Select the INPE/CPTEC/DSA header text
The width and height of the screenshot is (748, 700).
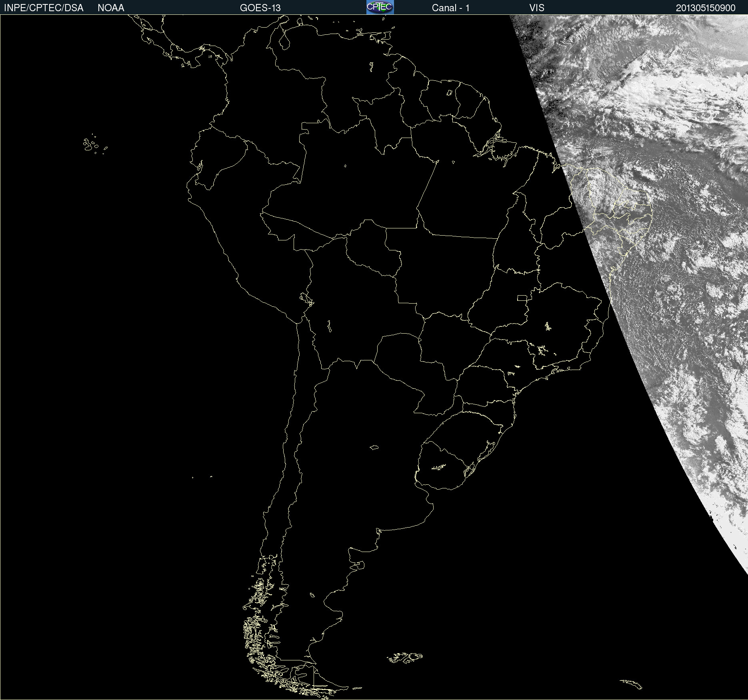point(44,8)
